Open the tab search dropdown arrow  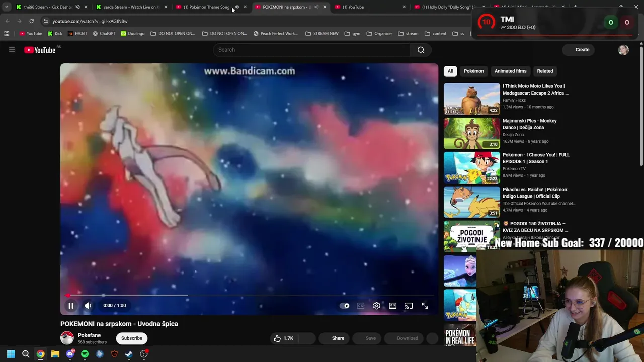(7, 7)
